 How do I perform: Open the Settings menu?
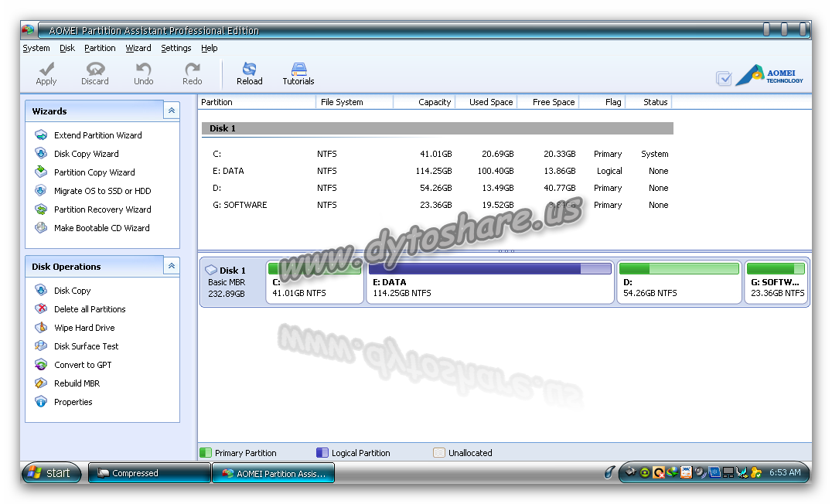tap(176, 48)
